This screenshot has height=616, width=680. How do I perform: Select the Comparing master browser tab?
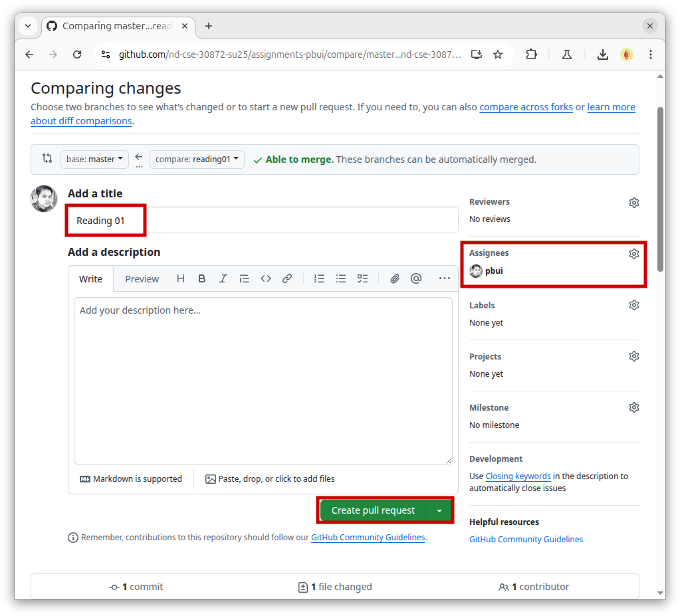click(118, 26)
